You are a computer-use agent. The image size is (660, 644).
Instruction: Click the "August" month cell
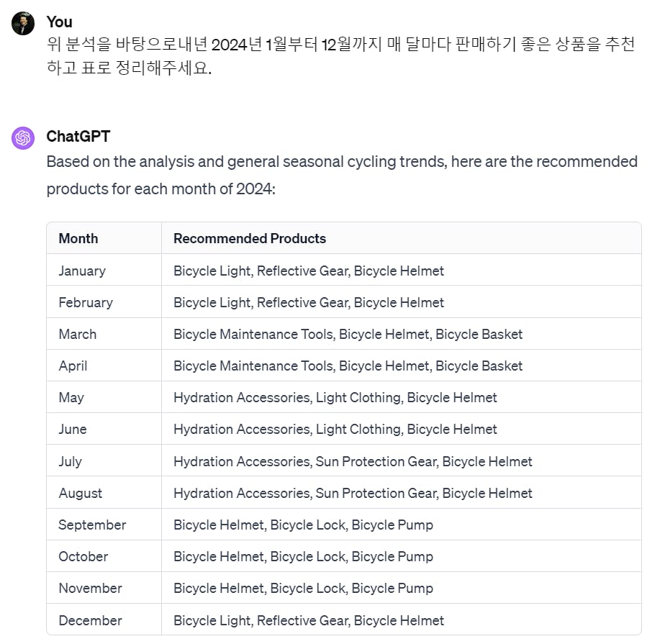(x=81, y=494)
